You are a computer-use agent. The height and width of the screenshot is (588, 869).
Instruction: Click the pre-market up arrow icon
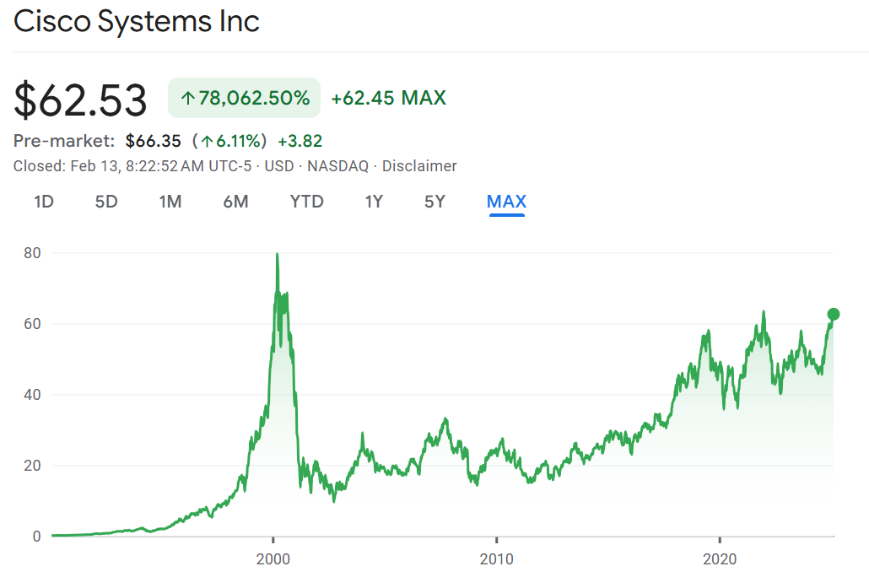tap(206, 141)
